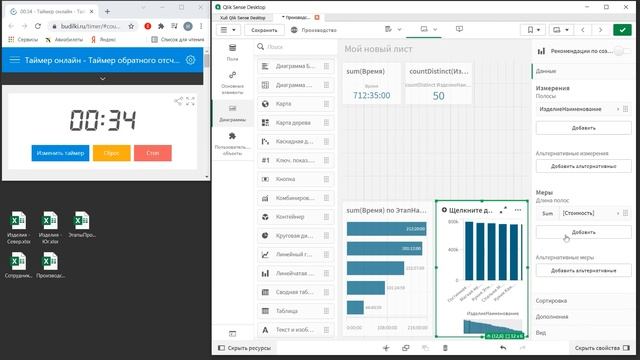Click the orange Сброс timer button
Viewport: 640px width, 360px height.
coord(111,153)
